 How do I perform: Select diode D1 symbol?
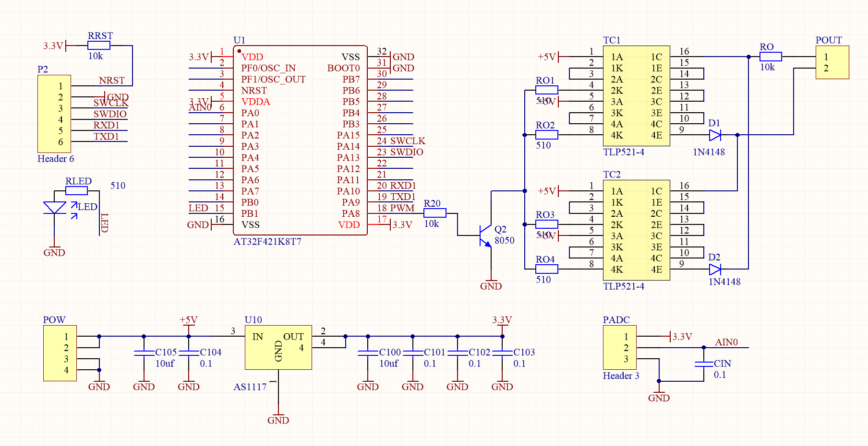coord(715,135)
